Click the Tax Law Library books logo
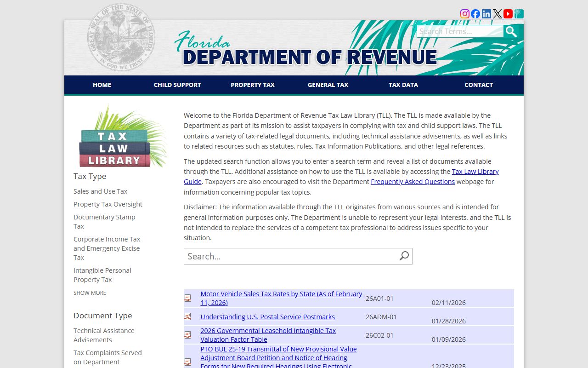 122,137
